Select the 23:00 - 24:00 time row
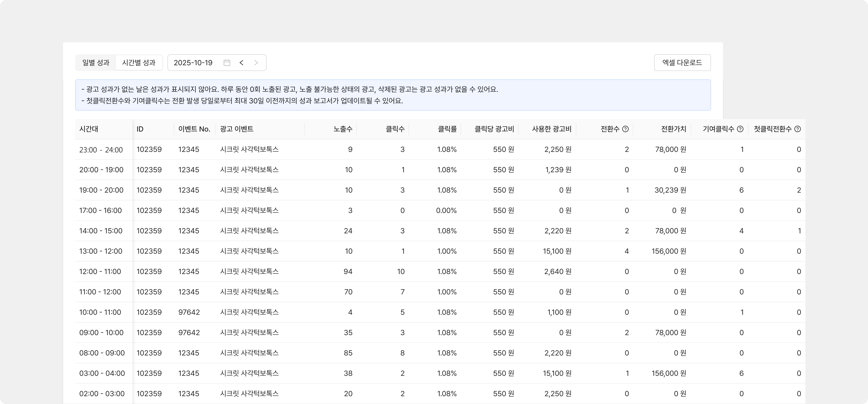 point(101,150)
